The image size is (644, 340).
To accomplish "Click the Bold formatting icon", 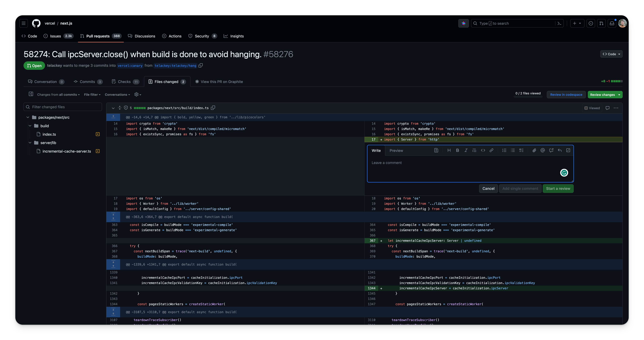I will click(458, 150).
